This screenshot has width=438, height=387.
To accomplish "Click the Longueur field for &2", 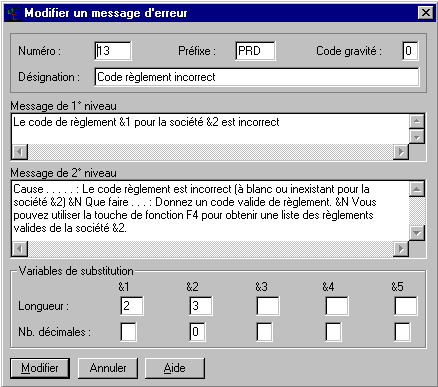I will [x=201, y=306].
